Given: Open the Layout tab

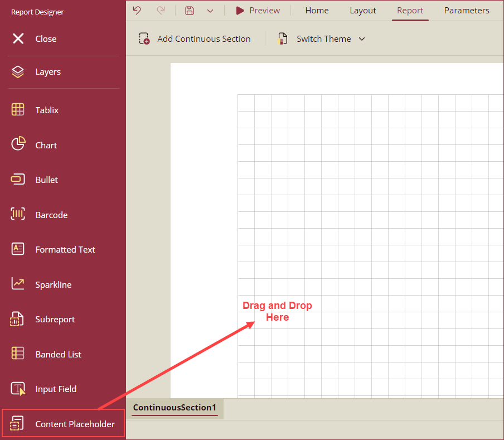Looking at the screenshot, I should tap(363, 11).
